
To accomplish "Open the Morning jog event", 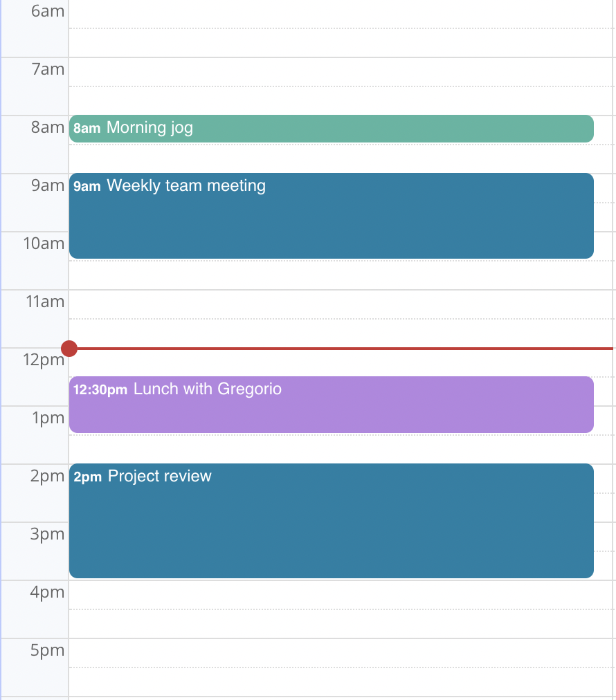I will click(x=332, y=129).
